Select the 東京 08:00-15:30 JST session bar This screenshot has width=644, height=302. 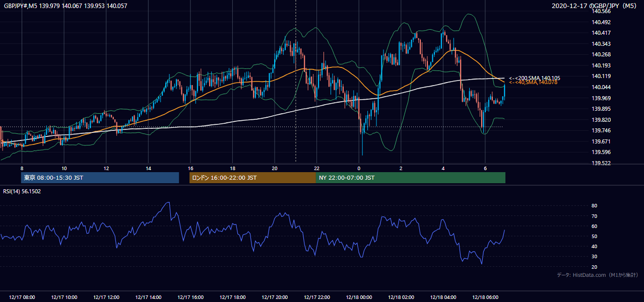tap(100, 178)
